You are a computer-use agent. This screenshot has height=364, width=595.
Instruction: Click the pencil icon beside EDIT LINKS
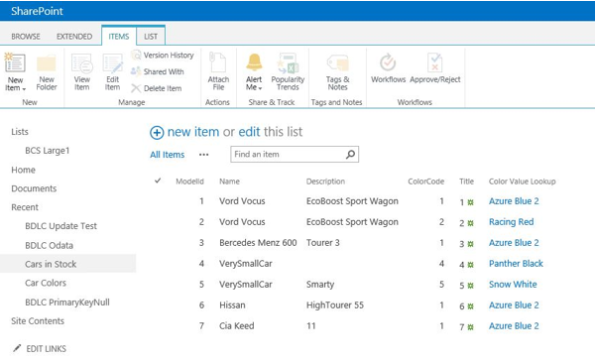click(17, 348)
